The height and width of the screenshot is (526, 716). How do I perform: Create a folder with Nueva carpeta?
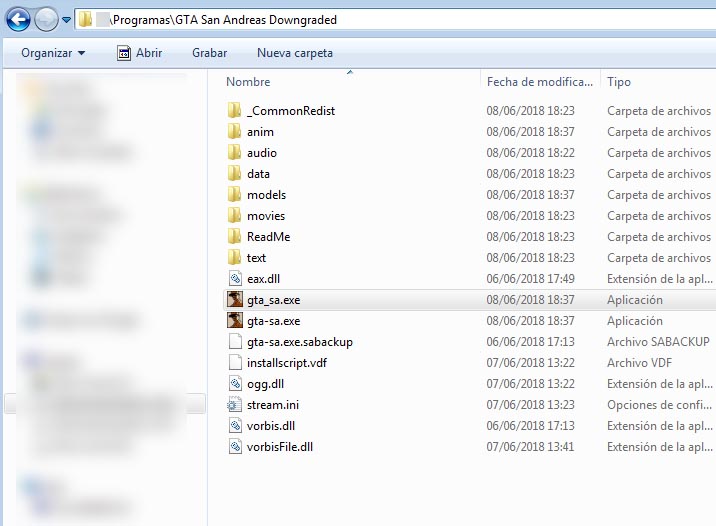pos(295,53)
